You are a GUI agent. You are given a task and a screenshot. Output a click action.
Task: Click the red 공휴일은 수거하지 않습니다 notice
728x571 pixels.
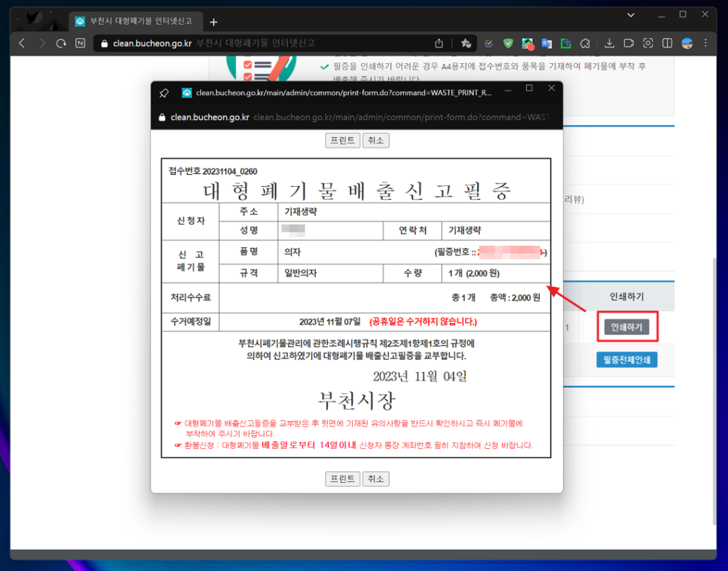coord(423,322)
